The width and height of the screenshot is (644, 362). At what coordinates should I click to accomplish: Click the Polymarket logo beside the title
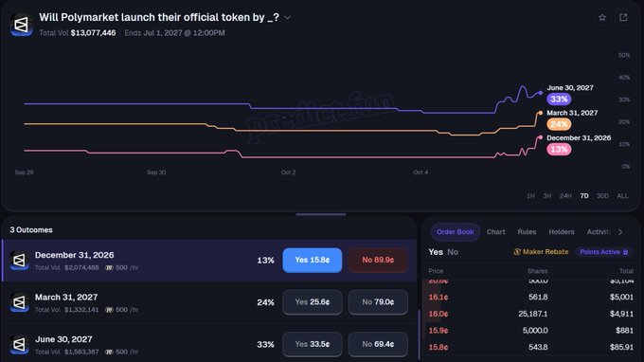22,25
